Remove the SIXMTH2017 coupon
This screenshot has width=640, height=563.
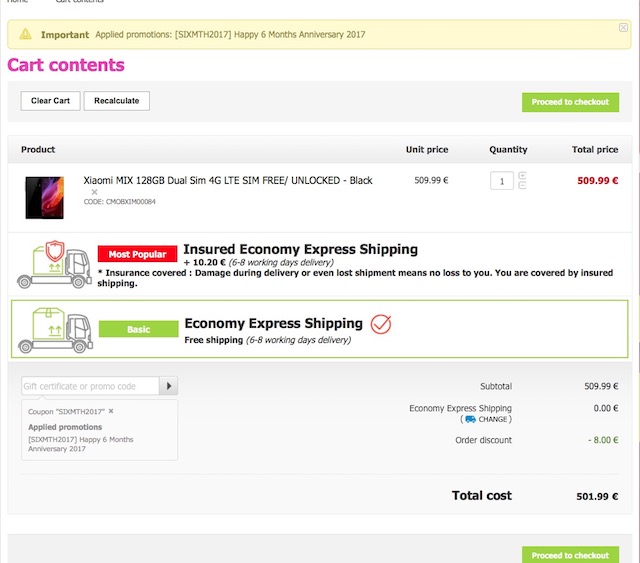pyautogui.click(x=111, y=411)
